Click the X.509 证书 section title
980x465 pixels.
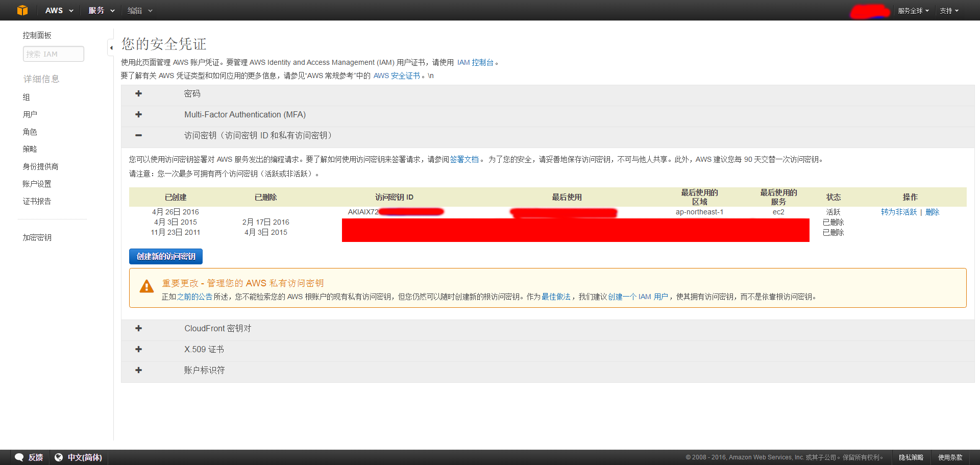click(204, 349)
